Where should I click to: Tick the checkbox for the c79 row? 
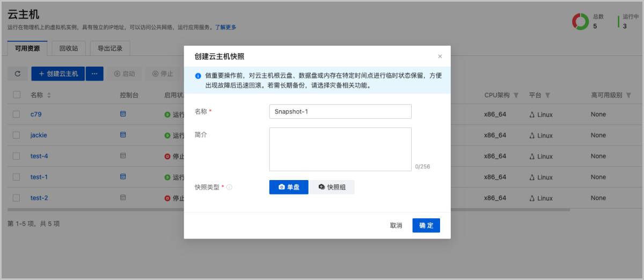tap(17, 114)
